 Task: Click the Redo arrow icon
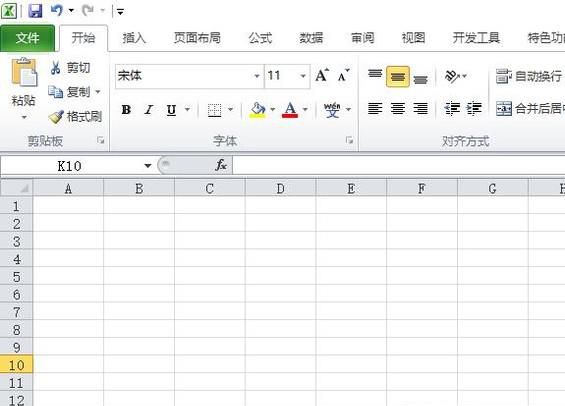pos(88,10)
